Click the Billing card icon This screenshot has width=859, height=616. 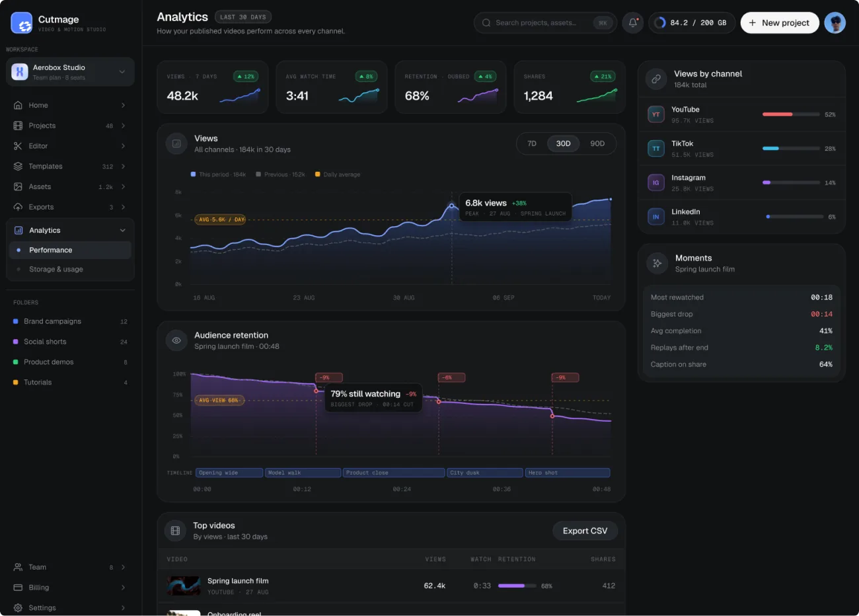pyautogui.click(x=18, y=588)
